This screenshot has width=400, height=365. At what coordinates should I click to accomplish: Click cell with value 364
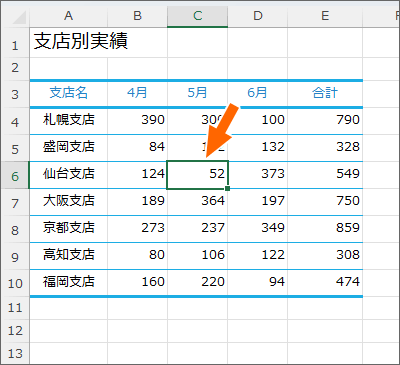pos(198,201)
